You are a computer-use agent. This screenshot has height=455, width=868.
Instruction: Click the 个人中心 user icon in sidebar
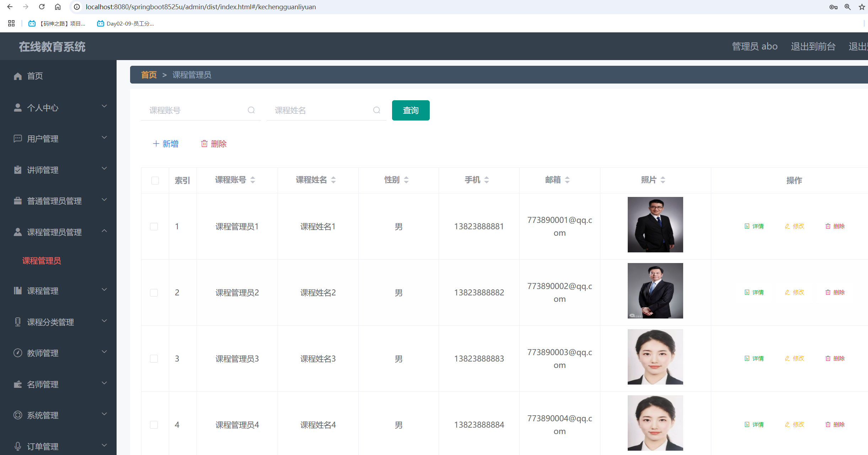[x=18, y=108]
